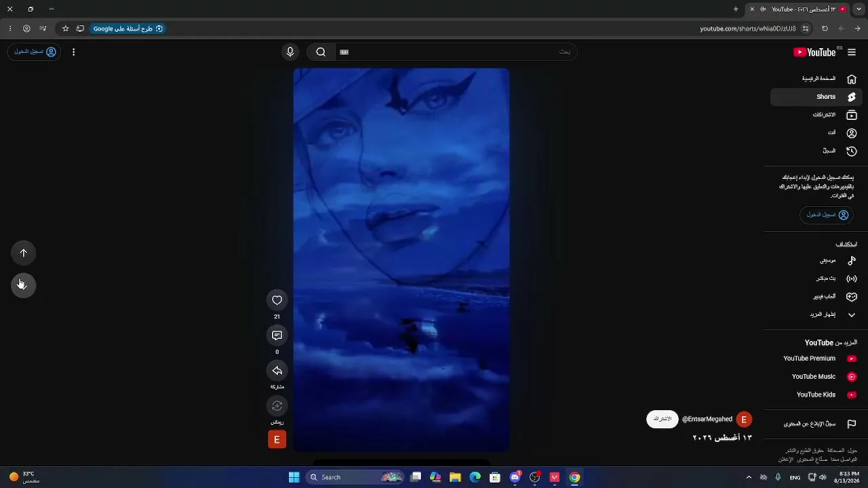
Task: Go to the previous Short with the up arrow
Action: click(x=23, y=253)
